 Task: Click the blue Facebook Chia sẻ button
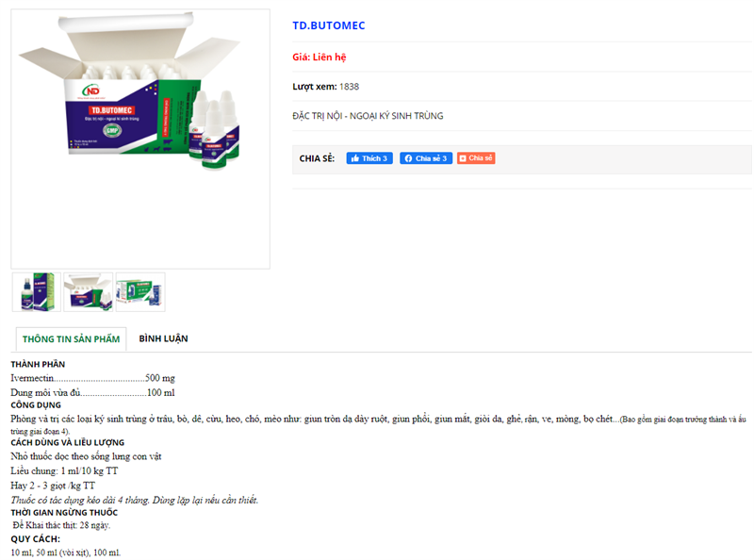(x=426, y=158)
